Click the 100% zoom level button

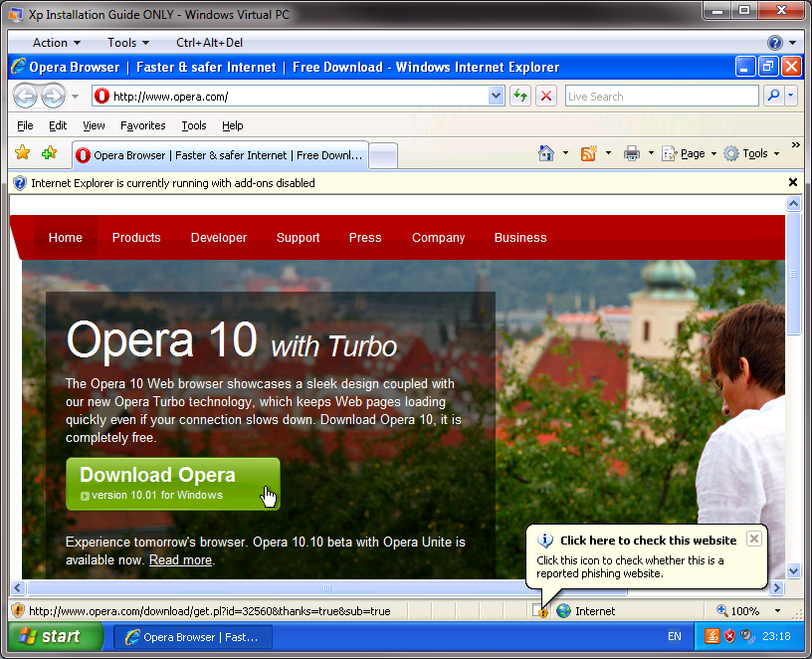point(738,611)
